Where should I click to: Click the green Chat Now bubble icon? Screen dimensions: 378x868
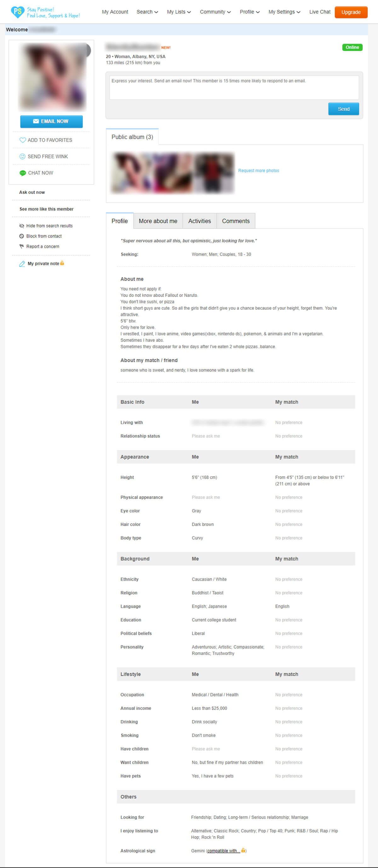point(23,173)
